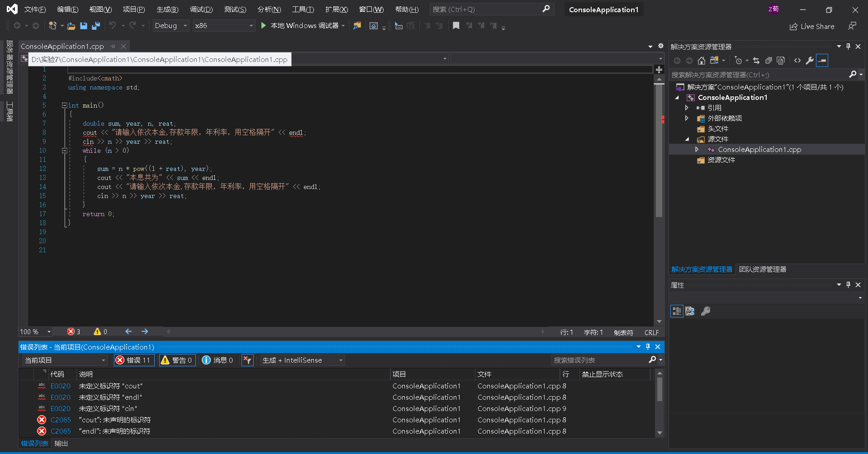
Task: Open the 文件(F) menu
Action: point(35,9)
